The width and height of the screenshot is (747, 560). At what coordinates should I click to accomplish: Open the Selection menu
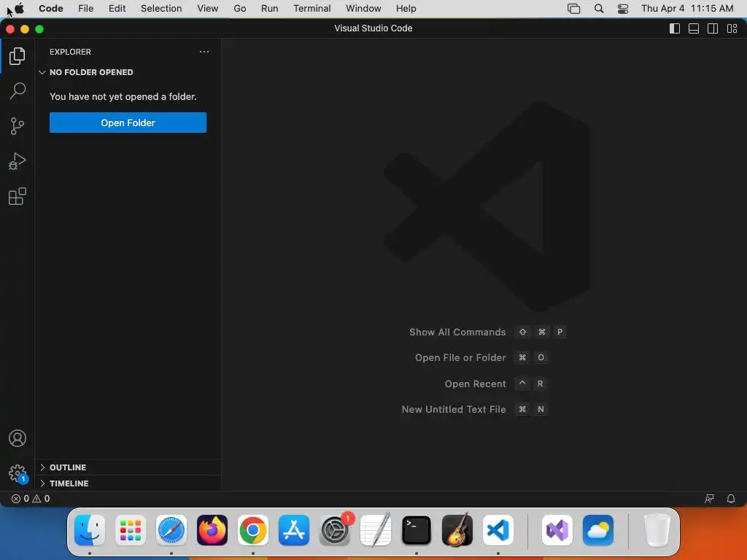point(161,9)
